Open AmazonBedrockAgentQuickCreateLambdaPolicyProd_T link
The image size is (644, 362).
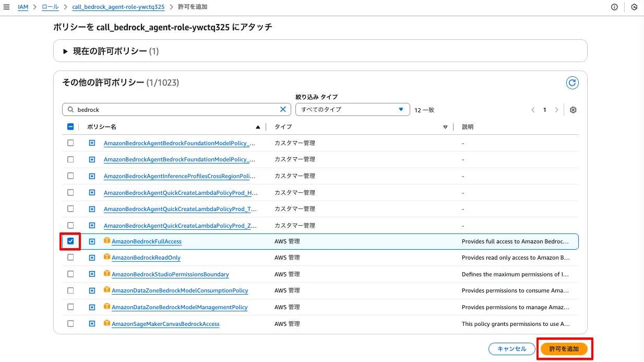coord(181,209)
